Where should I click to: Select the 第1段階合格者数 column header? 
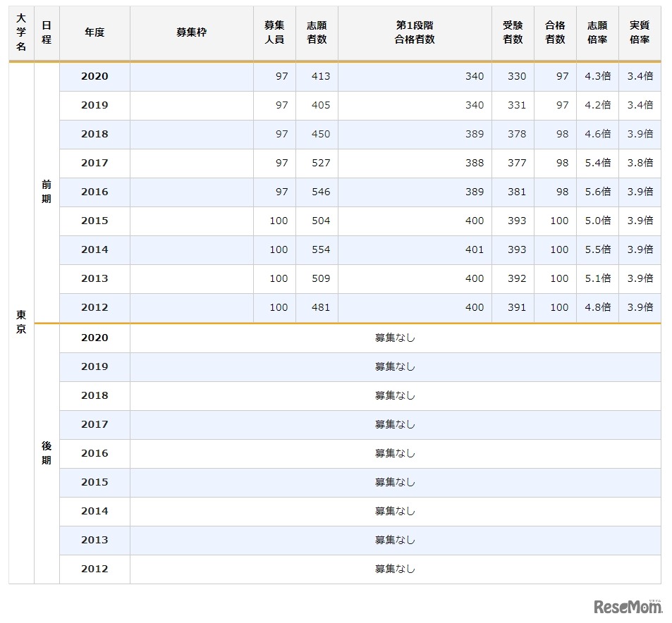(x=415, y=33)
